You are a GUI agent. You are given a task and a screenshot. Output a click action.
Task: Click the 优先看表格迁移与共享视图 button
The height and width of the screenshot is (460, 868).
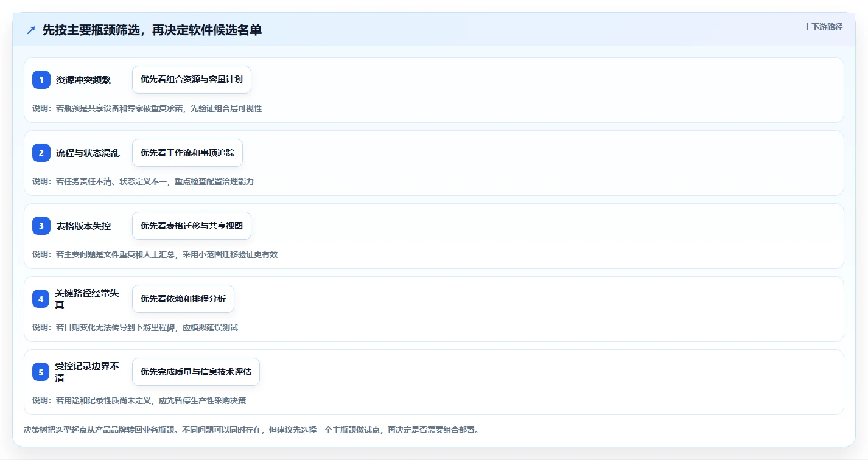click(192, 226)
